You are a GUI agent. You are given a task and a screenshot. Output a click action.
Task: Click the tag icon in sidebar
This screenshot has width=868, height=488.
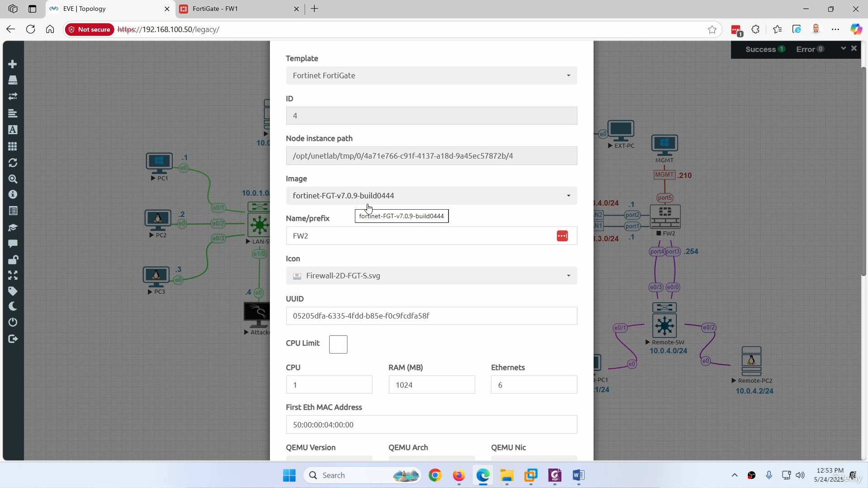pos(13,291)
